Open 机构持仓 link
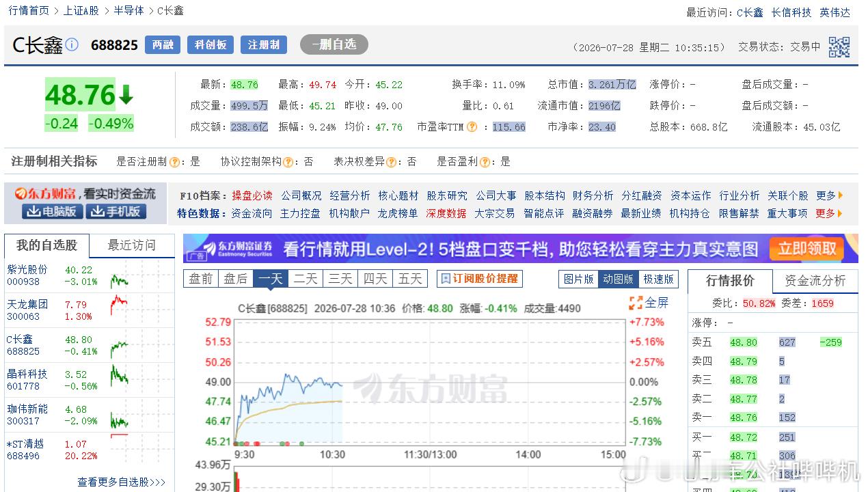 pos(690,213)
